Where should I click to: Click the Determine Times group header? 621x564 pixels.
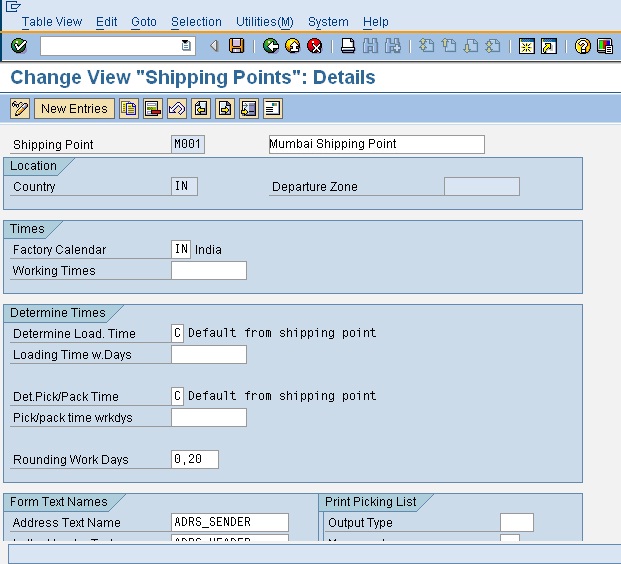coord(58,313)
